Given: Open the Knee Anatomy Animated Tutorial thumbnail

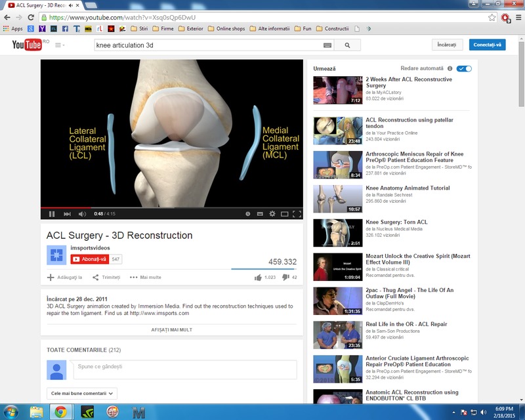Looking at the screenshot, I should pos(338,199).
